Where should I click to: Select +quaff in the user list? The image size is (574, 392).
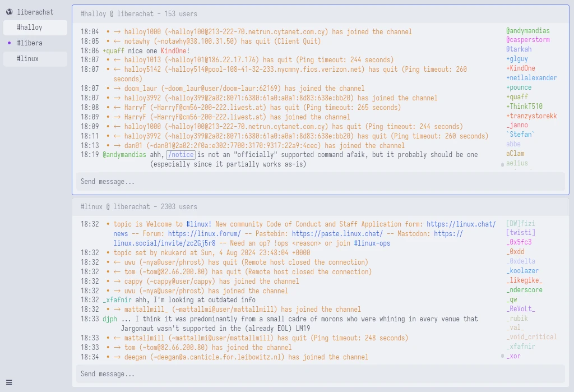[517, 96]
